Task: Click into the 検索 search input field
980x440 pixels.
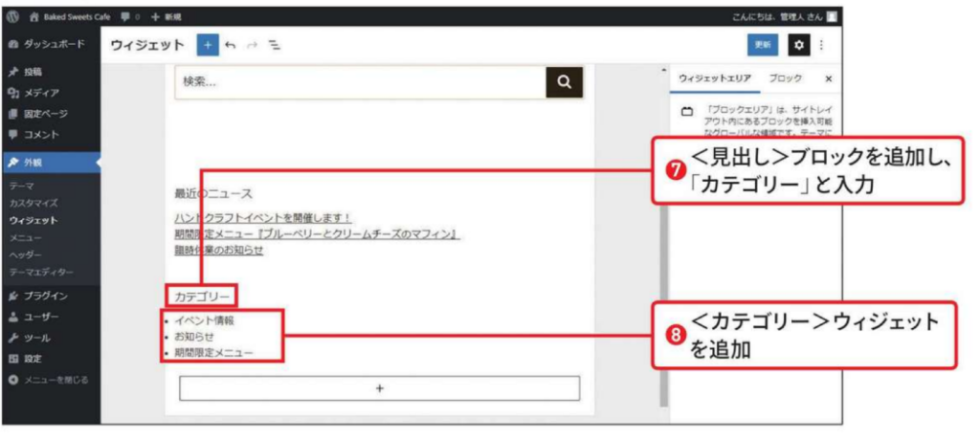Action: point(360,82)
